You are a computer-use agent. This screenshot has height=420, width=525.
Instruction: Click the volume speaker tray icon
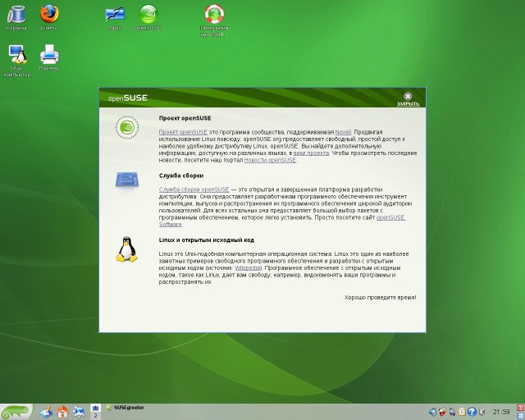click(x=433, y=412)
